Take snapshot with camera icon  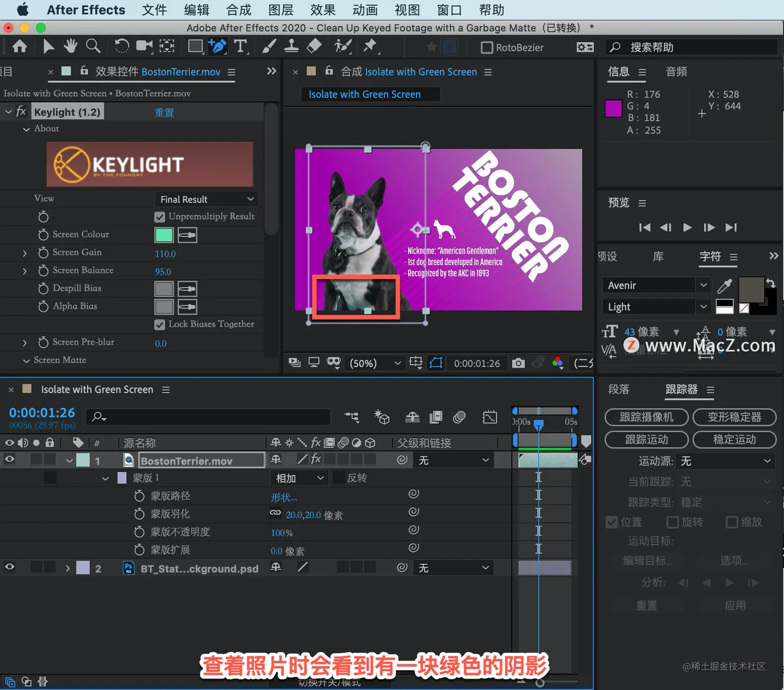[518, 363]
